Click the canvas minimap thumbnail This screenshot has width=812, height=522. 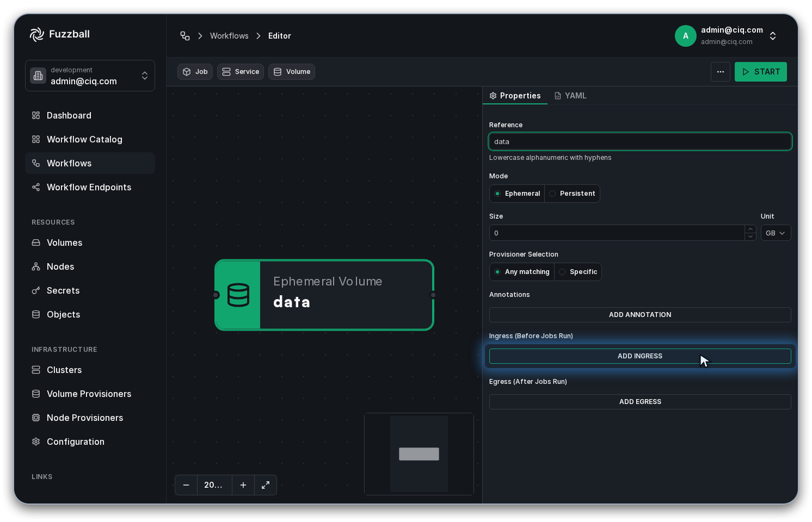[419, 454]
